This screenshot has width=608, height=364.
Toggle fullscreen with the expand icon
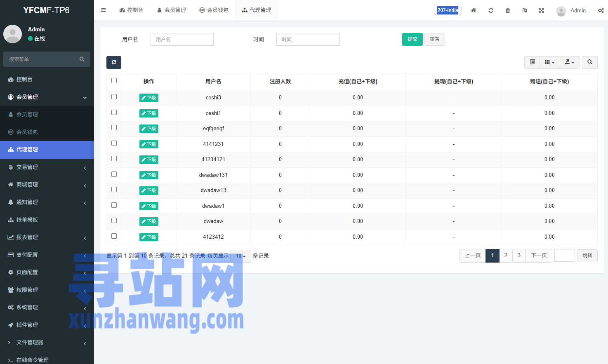542,10
